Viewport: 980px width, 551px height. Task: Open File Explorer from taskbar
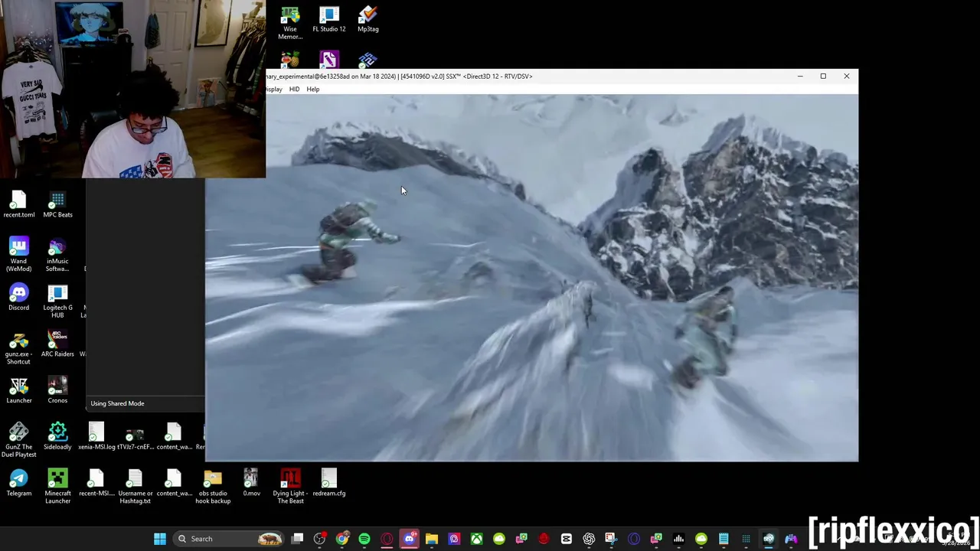[x=432, y=539]
